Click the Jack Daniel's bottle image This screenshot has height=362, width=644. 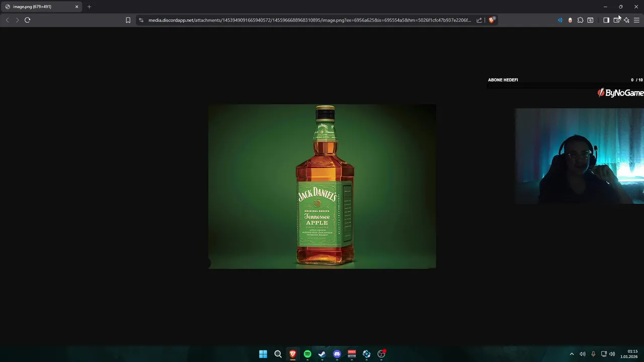click(x=322, y=187)
